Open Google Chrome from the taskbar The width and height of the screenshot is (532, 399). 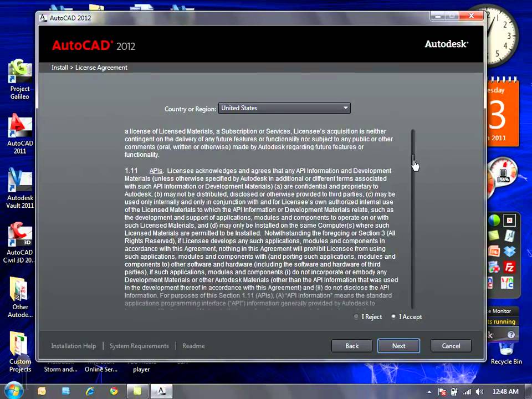click(x=114, y=391)
